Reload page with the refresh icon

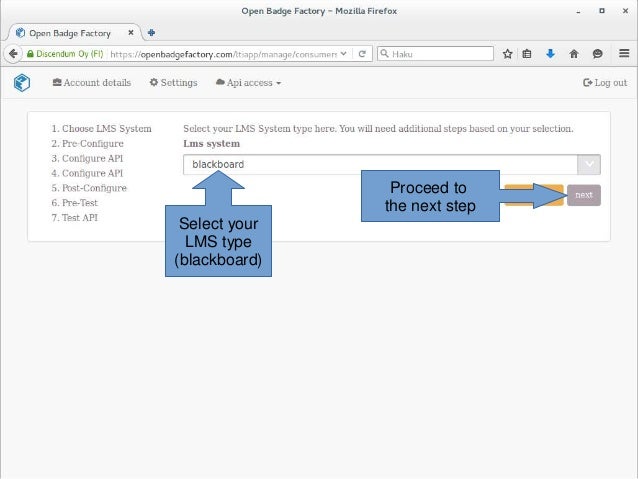(362, 54)
